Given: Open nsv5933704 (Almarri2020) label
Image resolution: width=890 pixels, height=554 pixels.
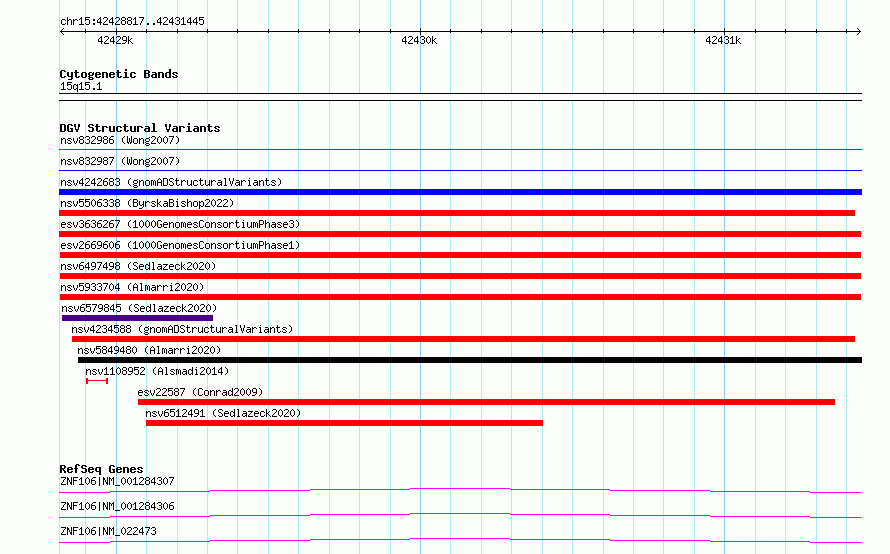Looking at the screenshot, I should click(x=132, y=287).
